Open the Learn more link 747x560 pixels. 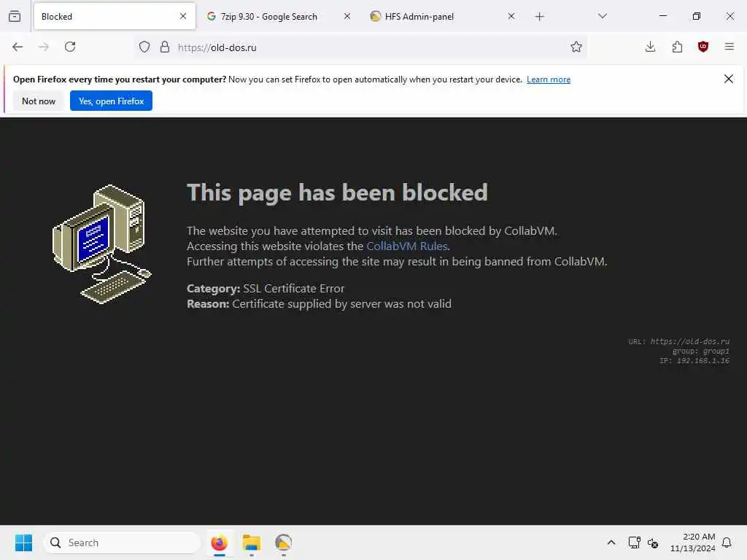pos(549,79)
